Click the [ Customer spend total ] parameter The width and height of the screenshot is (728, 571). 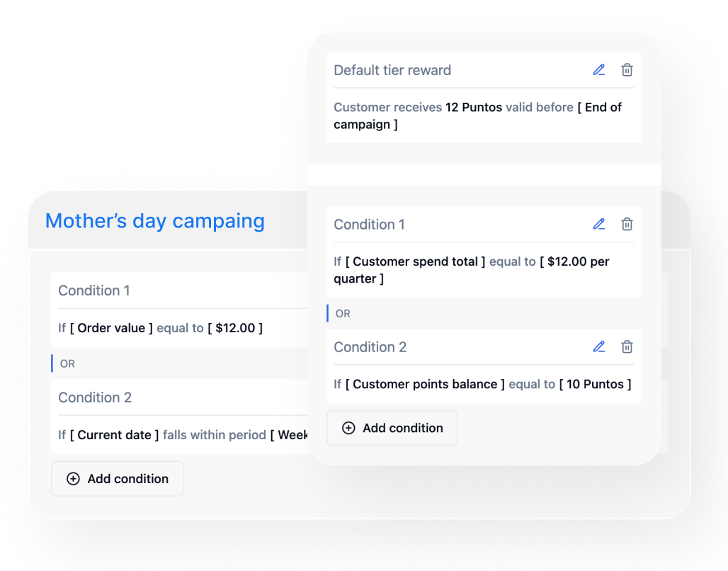point(415,261)
